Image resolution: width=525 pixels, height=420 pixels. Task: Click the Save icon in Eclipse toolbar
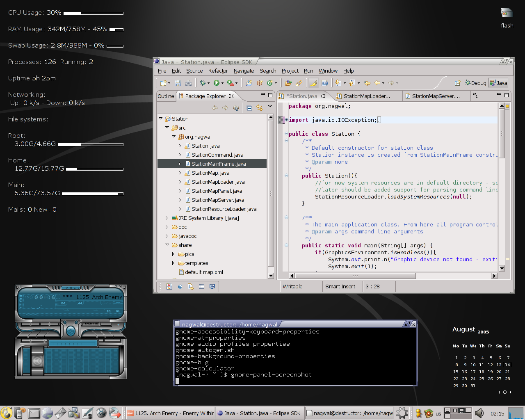click(178, 83)
